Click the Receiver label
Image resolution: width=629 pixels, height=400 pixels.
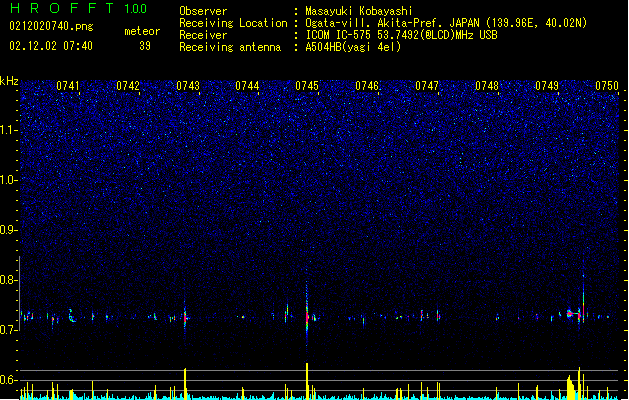coord(203,35)
